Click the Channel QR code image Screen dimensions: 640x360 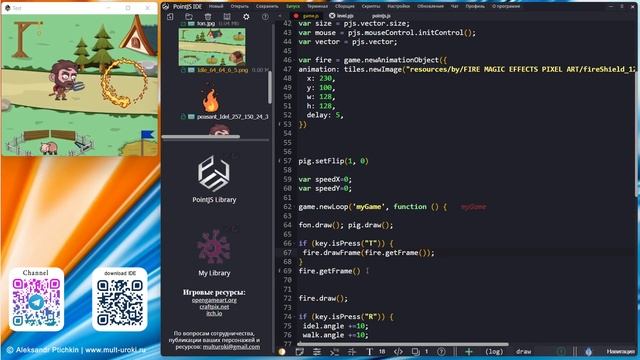(36, 302)
